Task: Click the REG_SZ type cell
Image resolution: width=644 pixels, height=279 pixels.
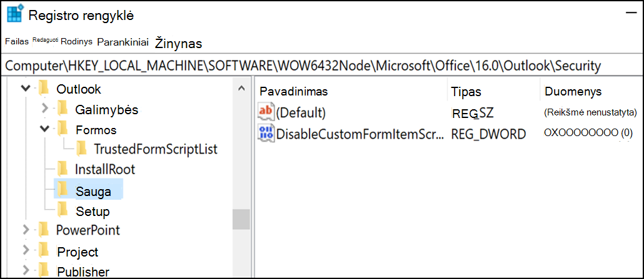Action: (472, 112)
